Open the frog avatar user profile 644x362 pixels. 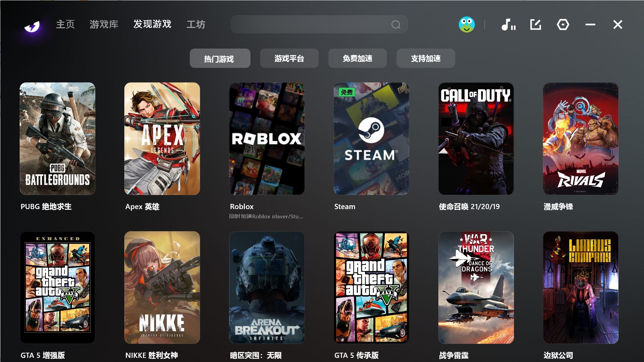pyautogui.click(x=467, y=24)
